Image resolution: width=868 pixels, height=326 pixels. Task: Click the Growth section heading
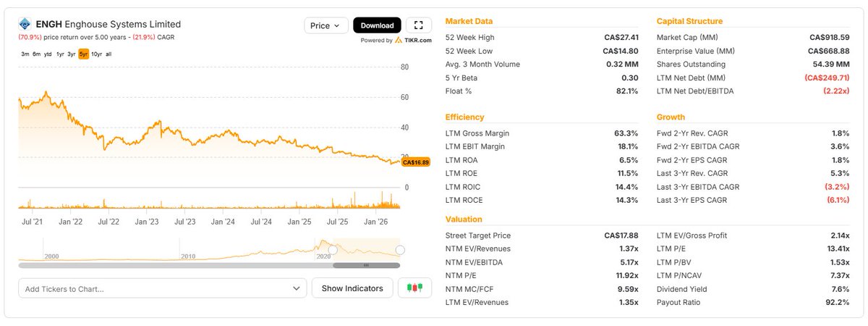coord(671,117)
